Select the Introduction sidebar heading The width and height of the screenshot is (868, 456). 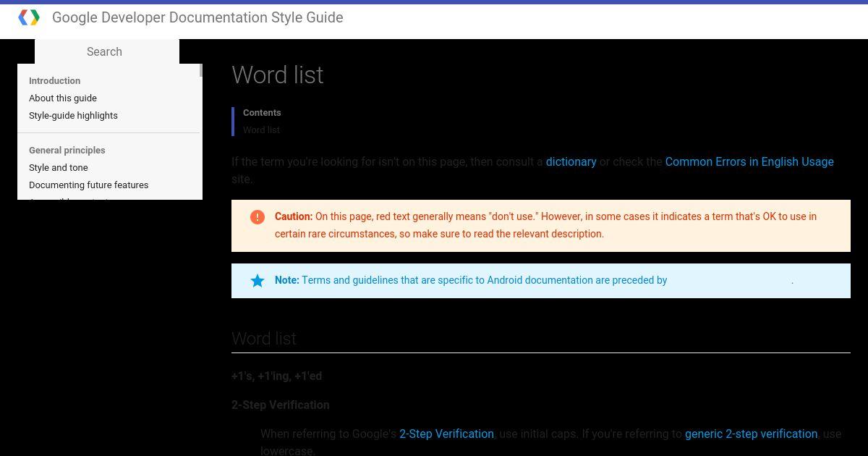pyautogui.click(x=54, y=80)
